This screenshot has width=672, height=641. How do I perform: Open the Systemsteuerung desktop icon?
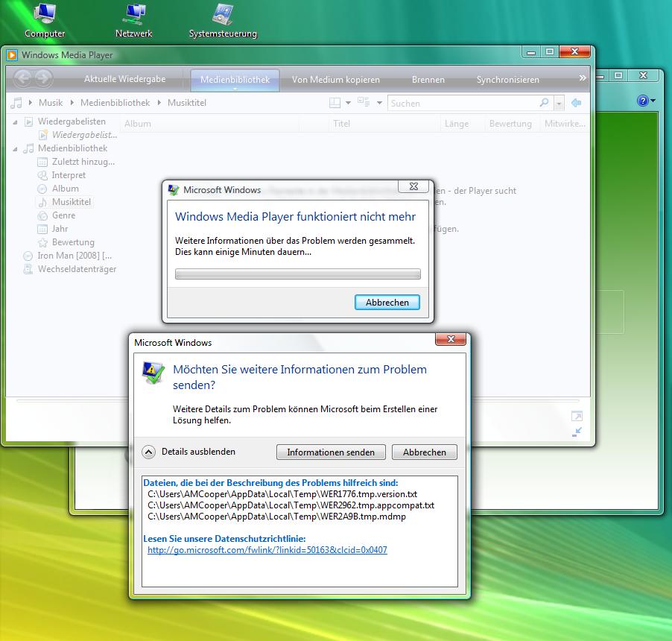pos(223,19)
